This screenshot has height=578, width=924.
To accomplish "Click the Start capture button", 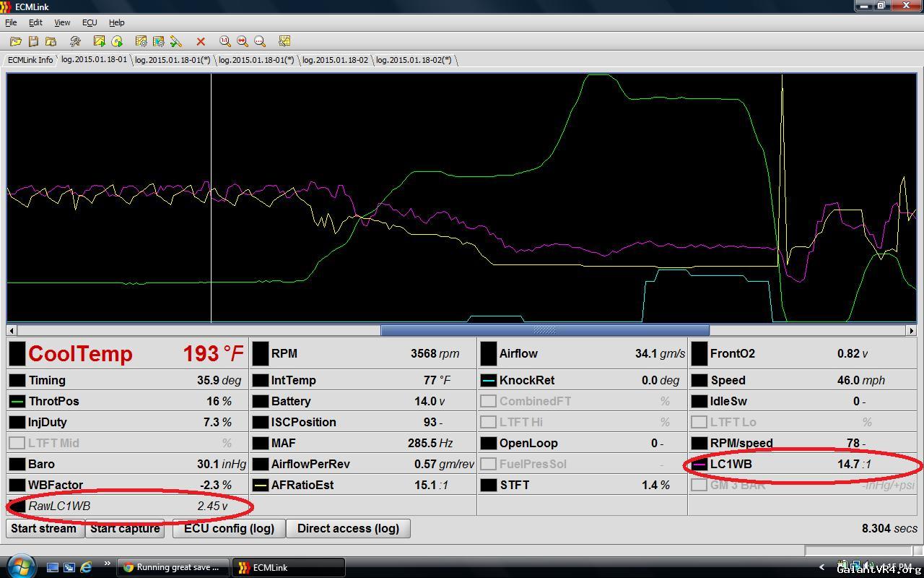I will 125,528.
